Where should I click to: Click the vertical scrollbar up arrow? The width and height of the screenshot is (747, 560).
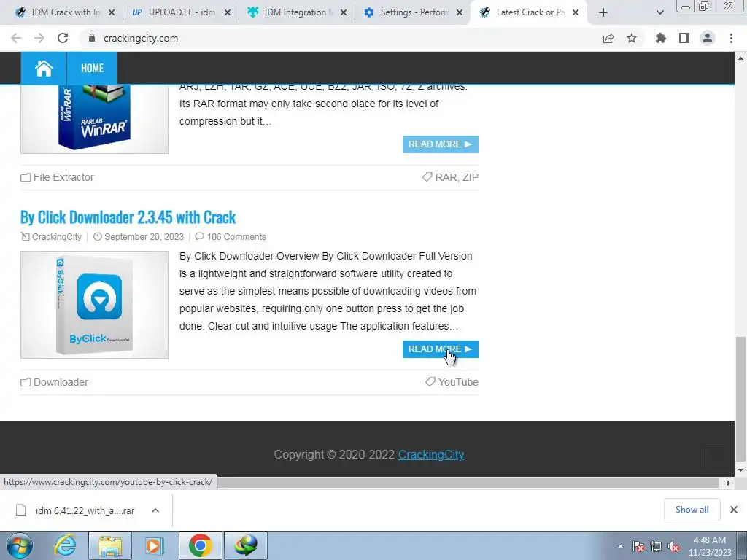pyautogui.click(x=740, y=58)
